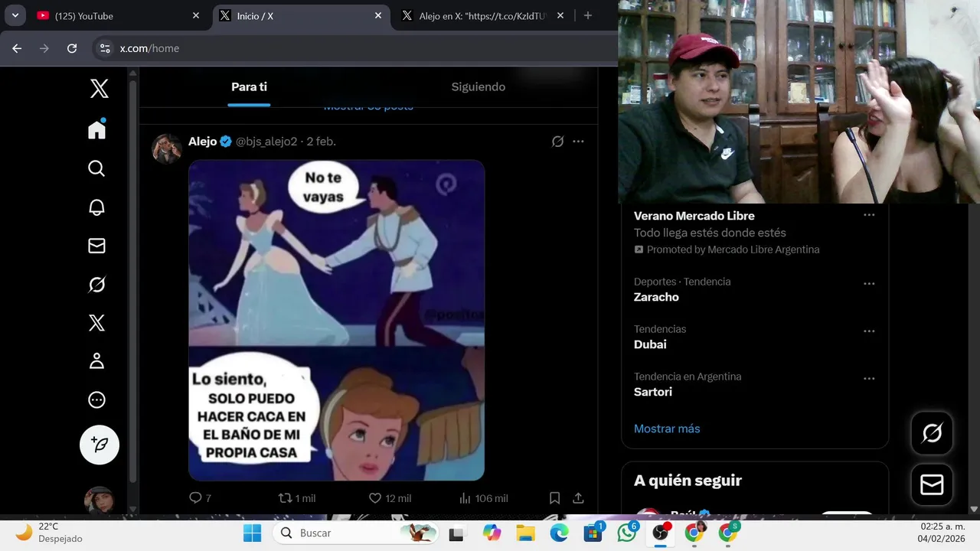Open options for Dubai trend

point(869,331)
